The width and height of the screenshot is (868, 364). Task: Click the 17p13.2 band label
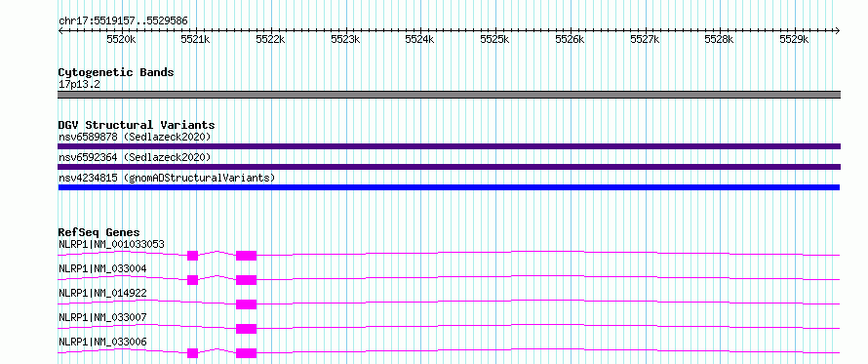pos(79,85)
